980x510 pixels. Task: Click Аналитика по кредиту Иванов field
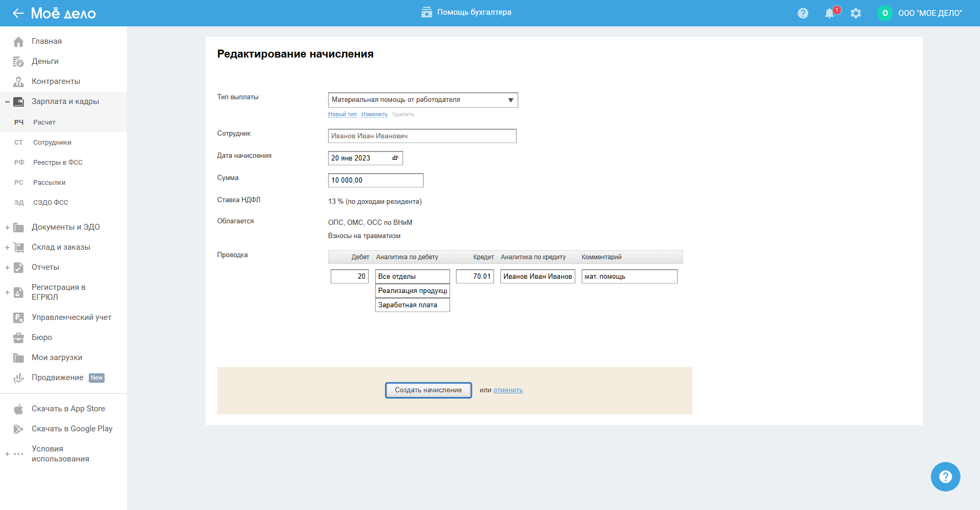(538, 276)
